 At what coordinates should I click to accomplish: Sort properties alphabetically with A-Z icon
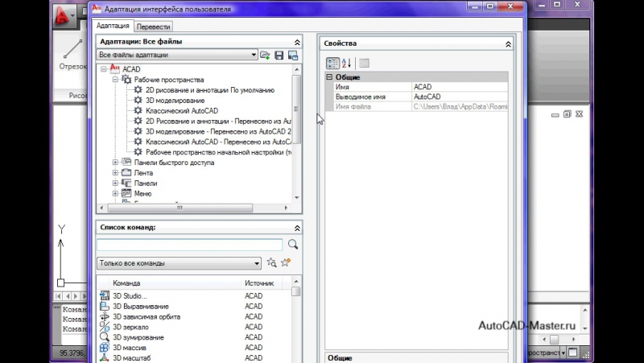(347, 63)
